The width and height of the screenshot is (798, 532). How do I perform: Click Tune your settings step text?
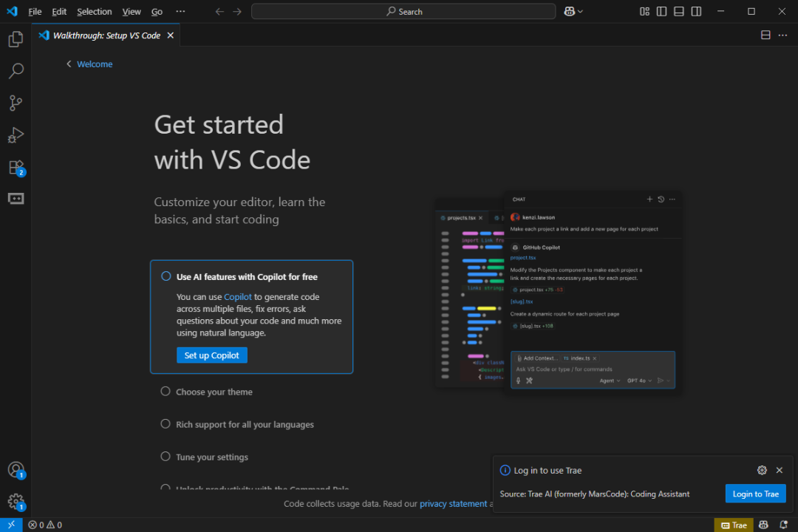212,457
